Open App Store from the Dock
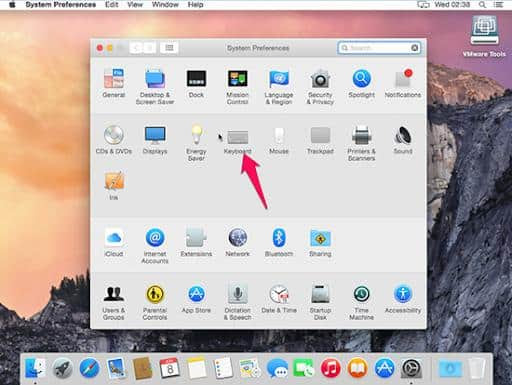 coord(384,368)
